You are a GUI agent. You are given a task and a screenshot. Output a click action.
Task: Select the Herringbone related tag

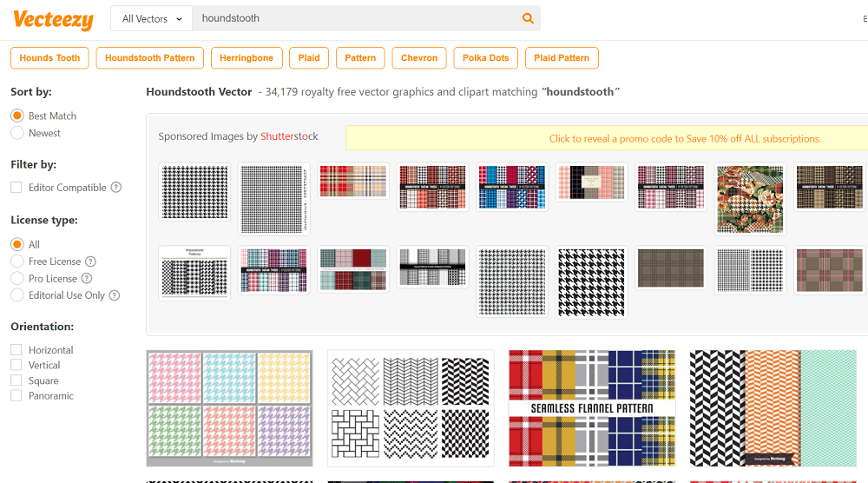coord(247,58)
